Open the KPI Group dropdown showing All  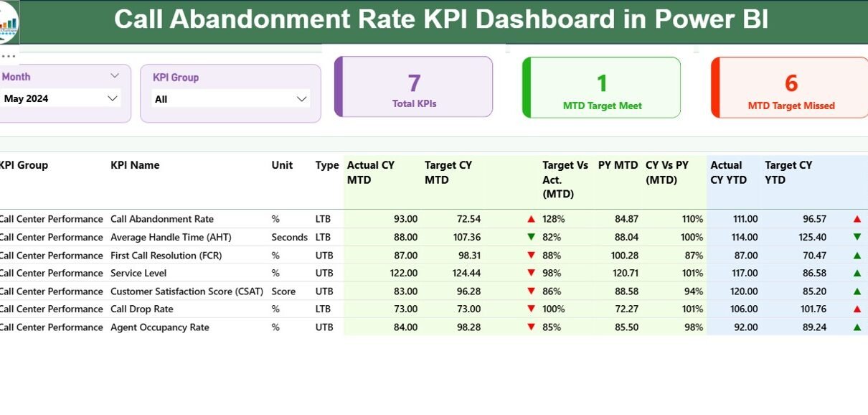tap(231, 99)
